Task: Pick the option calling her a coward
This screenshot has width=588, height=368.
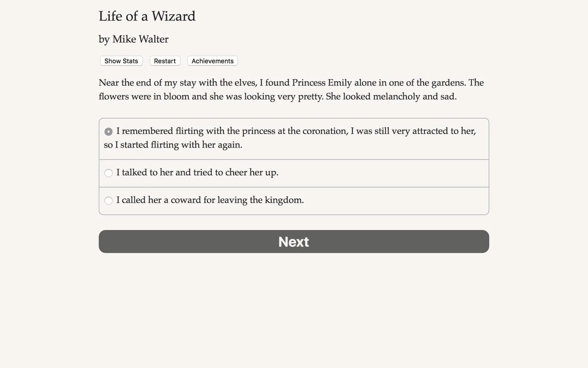Action: point(108,200)
